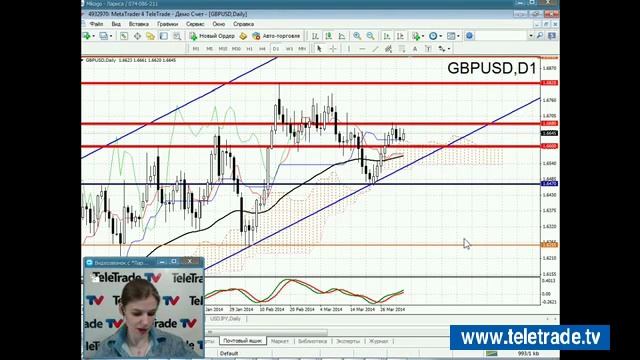640x360 pixels.
Task: Click the Zoom Out magnifier
Action: (370, 36)
